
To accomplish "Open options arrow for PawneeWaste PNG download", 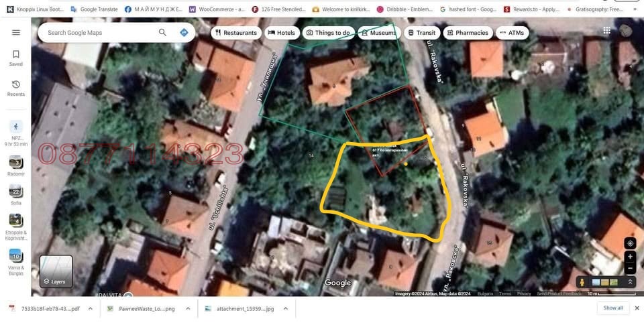I will pos(188,308).
